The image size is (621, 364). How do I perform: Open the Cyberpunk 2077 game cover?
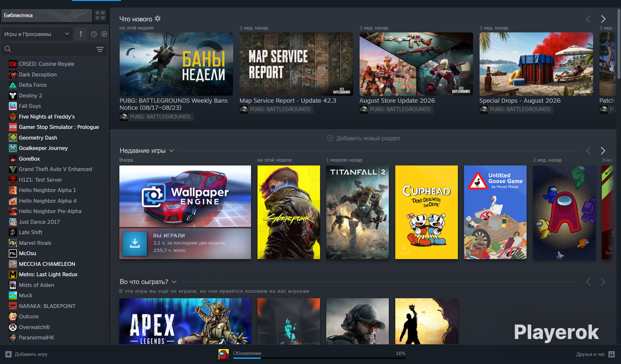(x=289, y=212)
